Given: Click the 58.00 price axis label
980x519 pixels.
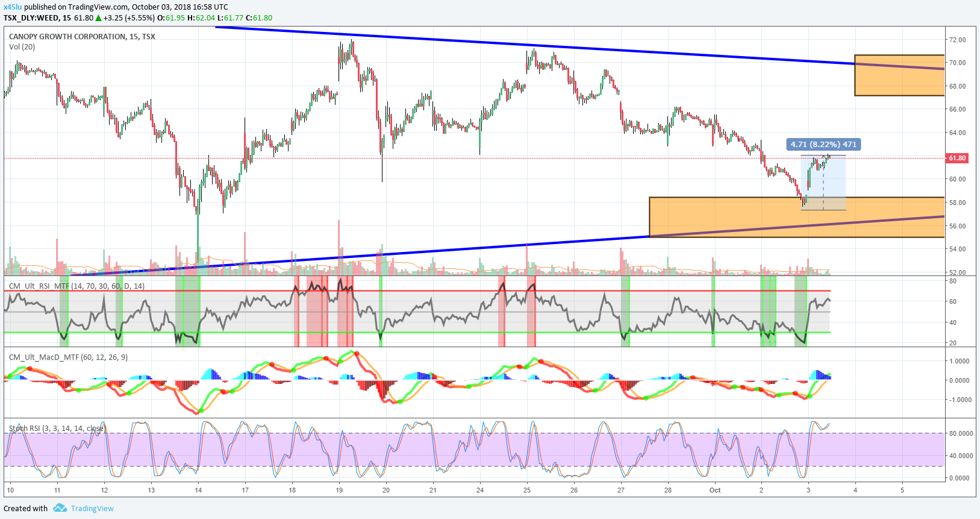Looking at the screenshot, I should (957, 203).
